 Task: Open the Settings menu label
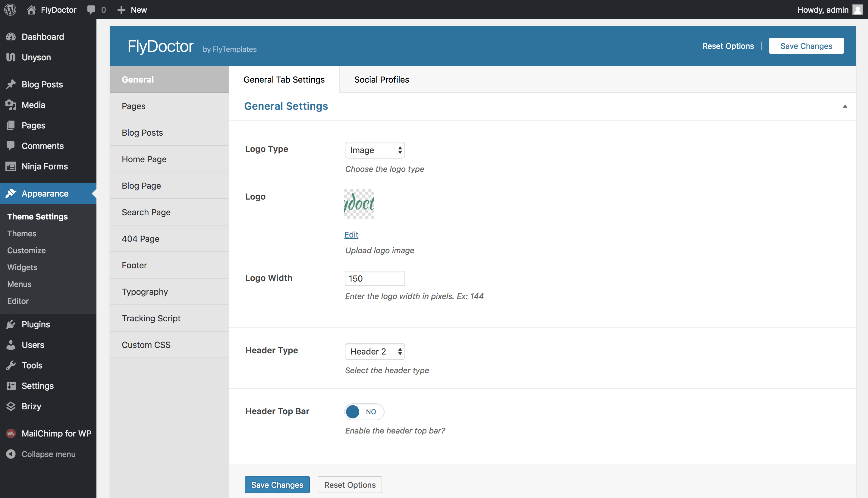tap(38, 386)
